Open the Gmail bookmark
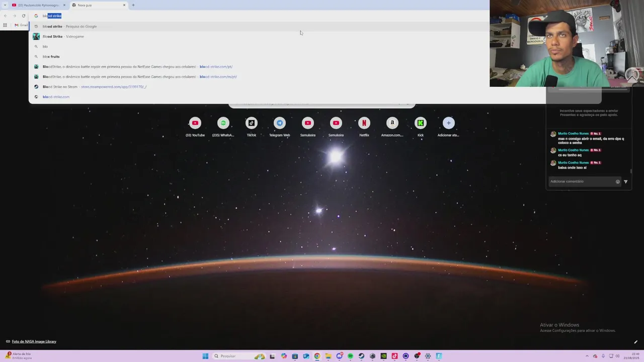The height and width of the screenshot is (362, 644). pyautogui.click(x=21, y=25)
